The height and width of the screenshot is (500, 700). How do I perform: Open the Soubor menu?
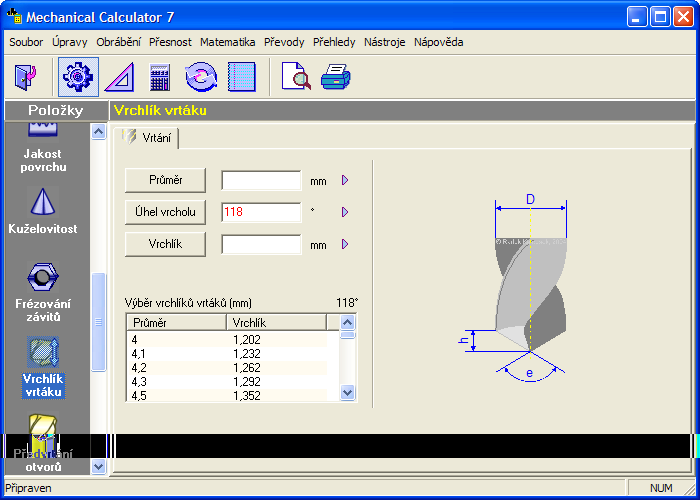click(26, 42)
